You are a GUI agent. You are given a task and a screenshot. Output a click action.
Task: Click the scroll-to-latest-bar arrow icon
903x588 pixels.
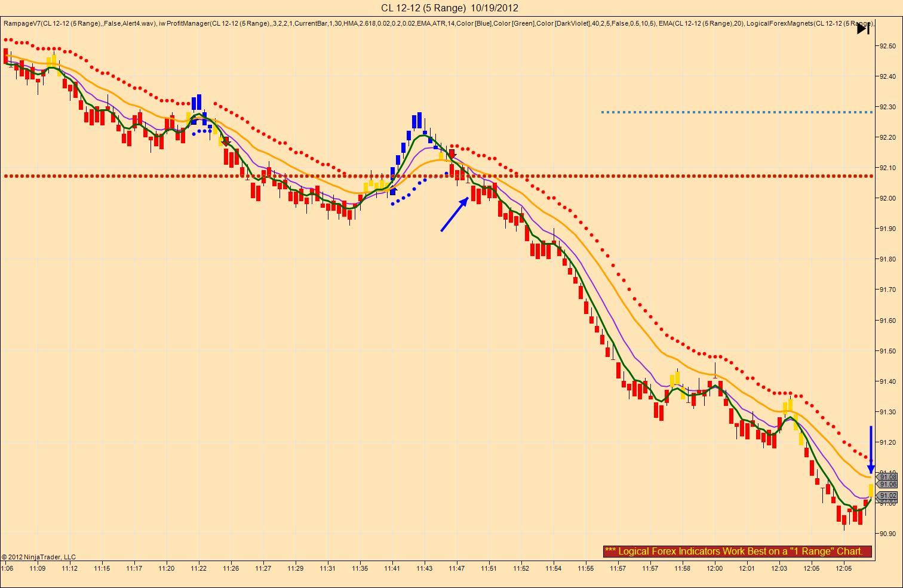(x=864, y=29)
